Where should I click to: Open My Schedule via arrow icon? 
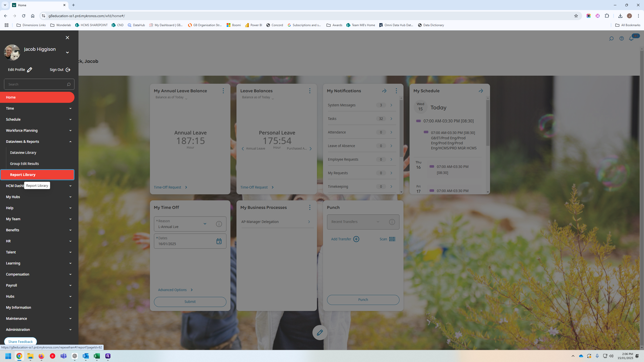481,91
